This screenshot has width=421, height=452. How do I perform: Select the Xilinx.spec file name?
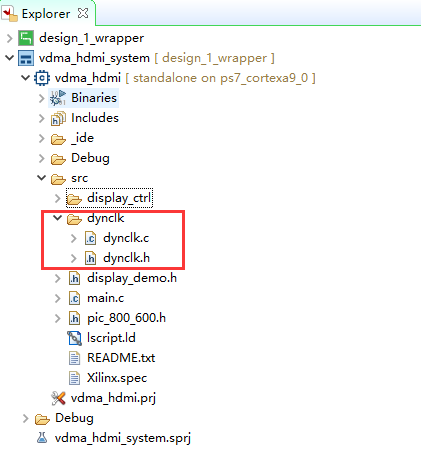[117, 378]
